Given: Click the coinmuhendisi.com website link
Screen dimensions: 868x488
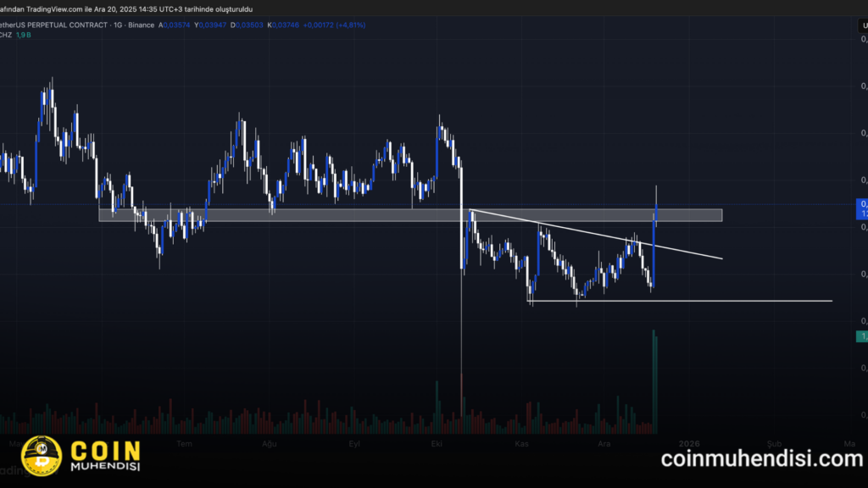Looking at the screenshot, I should point(761,458).
